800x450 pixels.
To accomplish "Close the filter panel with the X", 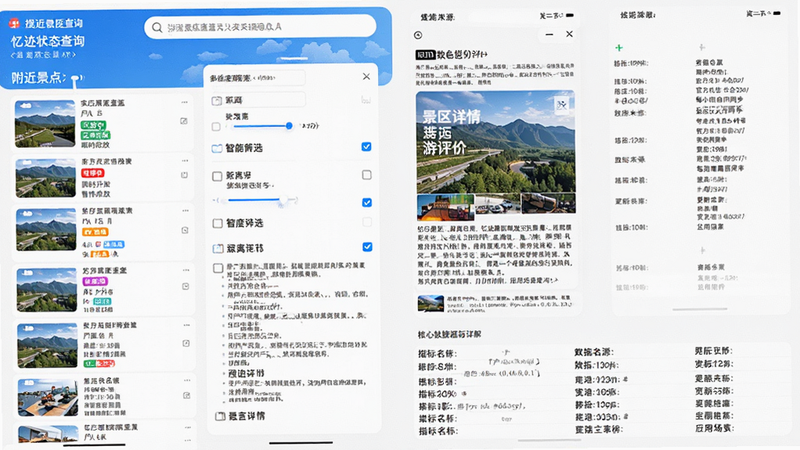I will [x=366, y=77].
